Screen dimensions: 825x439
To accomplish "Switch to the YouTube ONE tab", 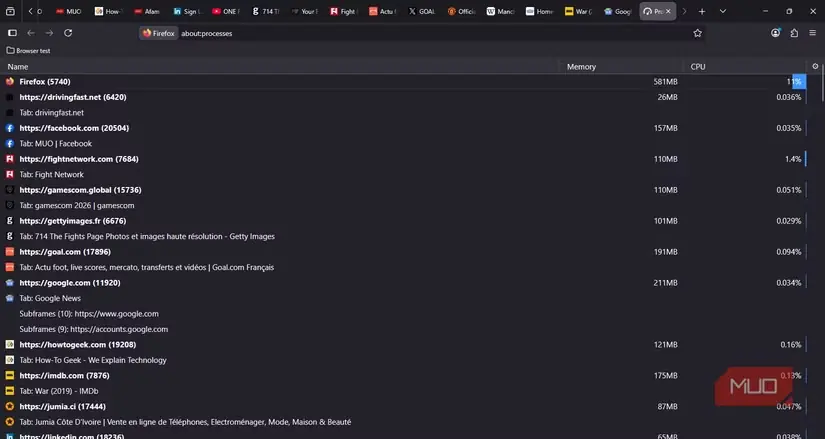I will point(225,11).
